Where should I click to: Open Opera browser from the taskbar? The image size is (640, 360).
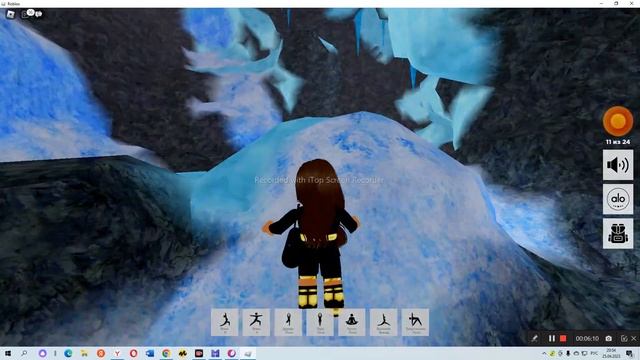[133, 353]
